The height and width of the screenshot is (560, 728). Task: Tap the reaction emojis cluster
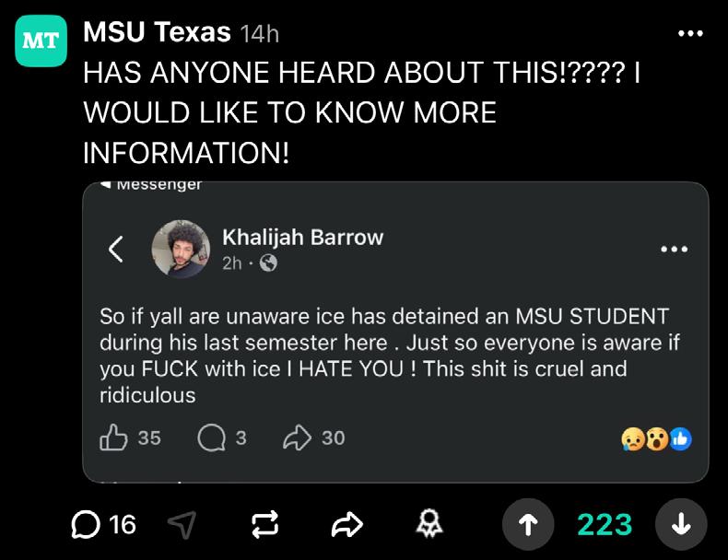(x=656, y=438)
